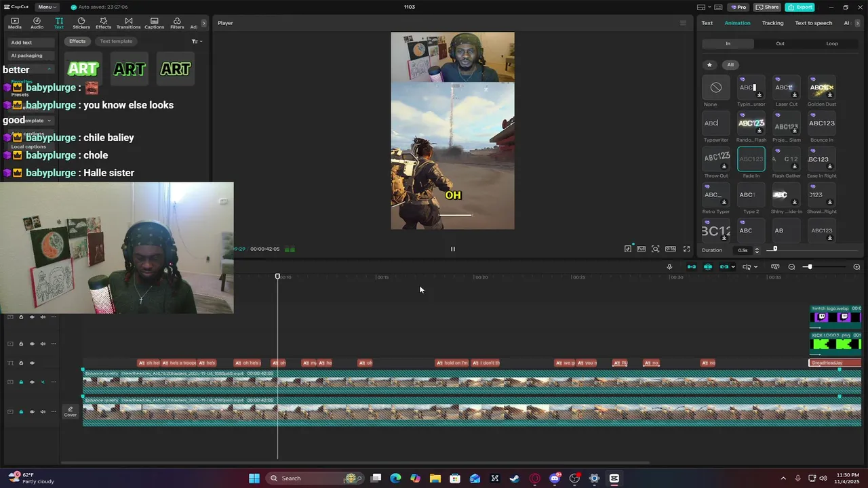
Task: Pause playback in the Player
Action: [x=453, y=249]
